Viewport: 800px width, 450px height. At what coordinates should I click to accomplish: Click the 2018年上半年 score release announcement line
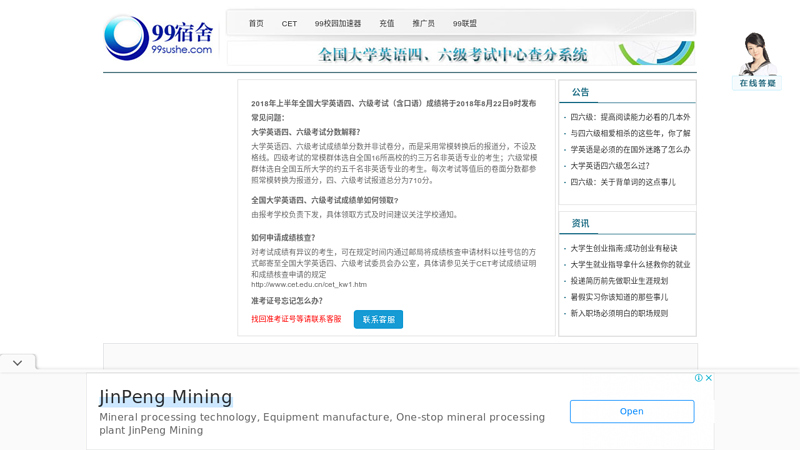tap(393, 104)
